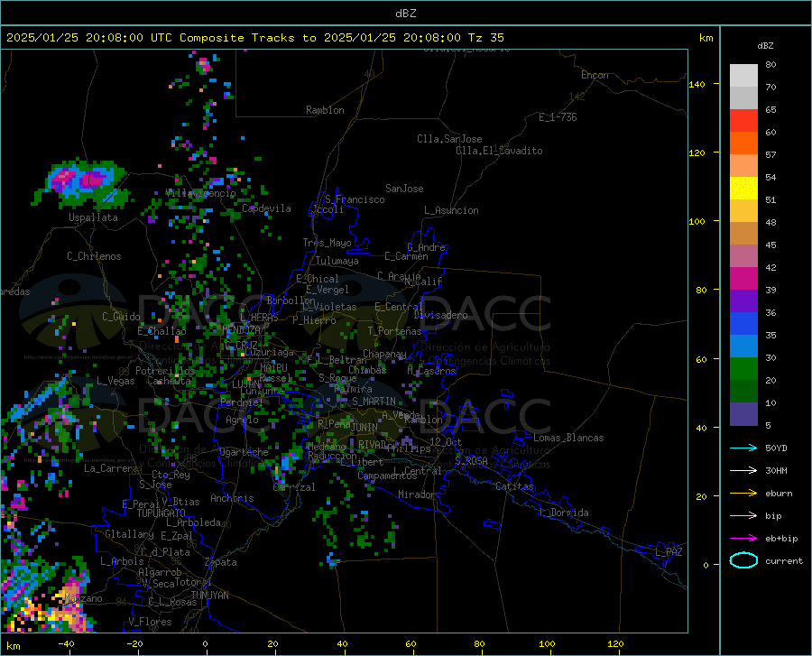This screenshot has height=656, width=812.
Task: Click the TUNUYAN label on map
Action: tap(209, 596)
